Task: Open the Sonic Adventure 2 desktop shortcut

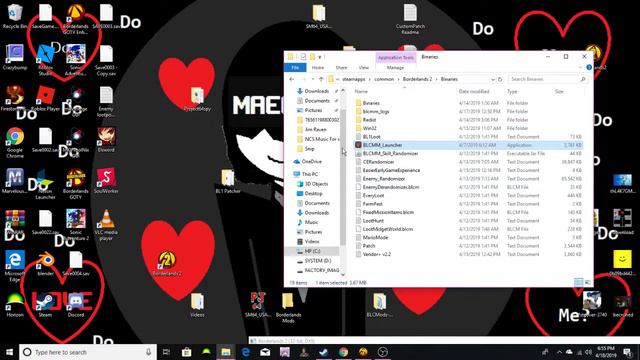Action: click(76, 225)
